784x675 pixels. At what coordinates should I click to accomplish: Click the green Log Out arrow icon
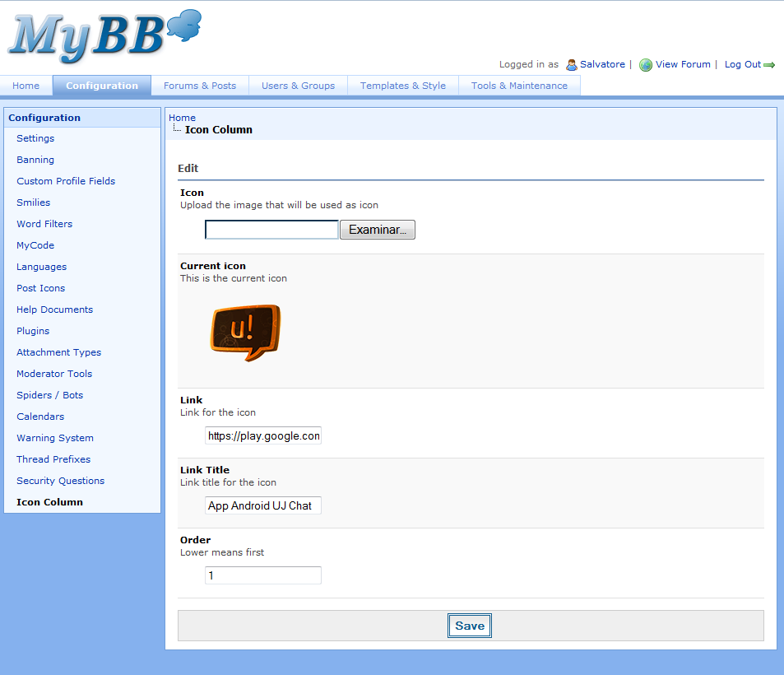[x=769, y=65]
